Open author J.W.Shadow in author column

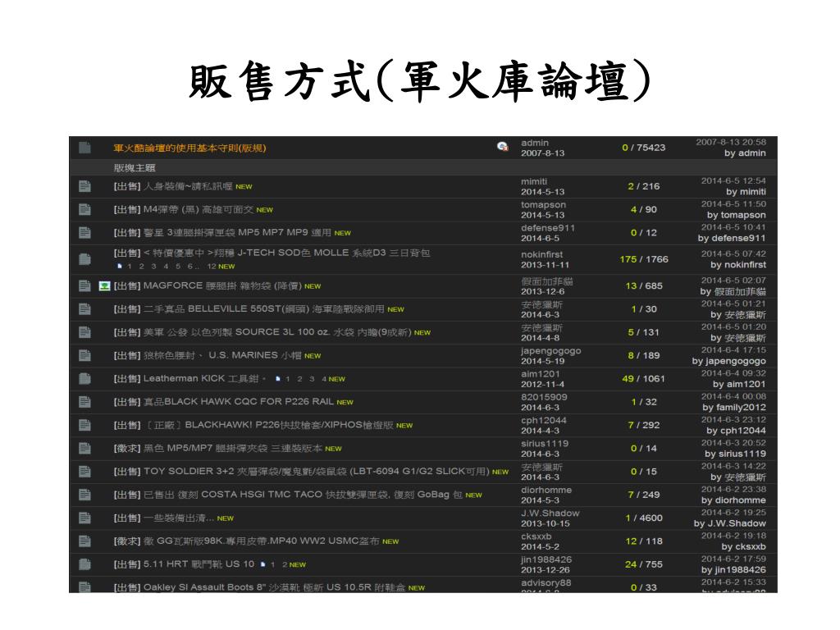pyautogui.click(x=550, y=513)
